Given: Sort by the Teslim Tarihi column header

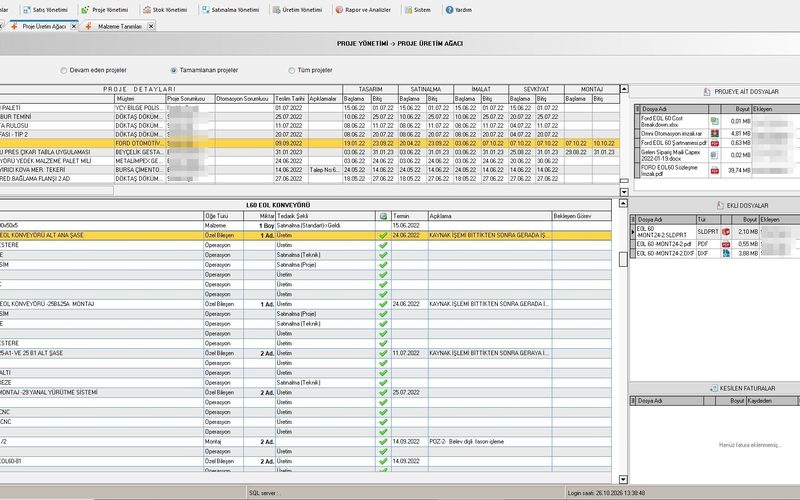Looking at the screenshot, I should 291,98.
